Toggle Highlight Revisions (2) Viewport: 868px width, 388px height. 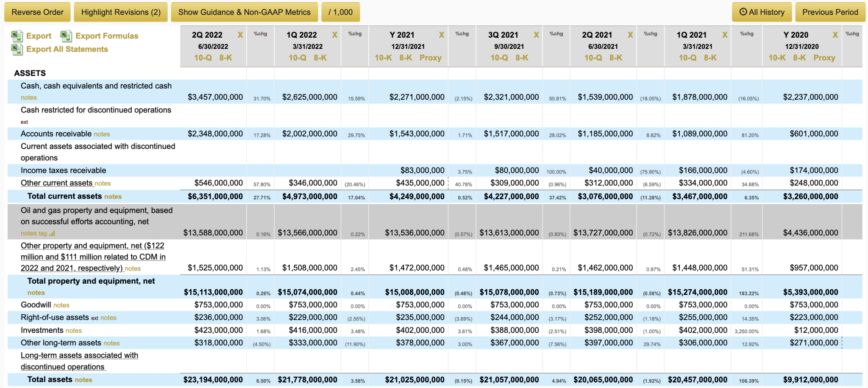pyautogui.click(x=121, y=12)
